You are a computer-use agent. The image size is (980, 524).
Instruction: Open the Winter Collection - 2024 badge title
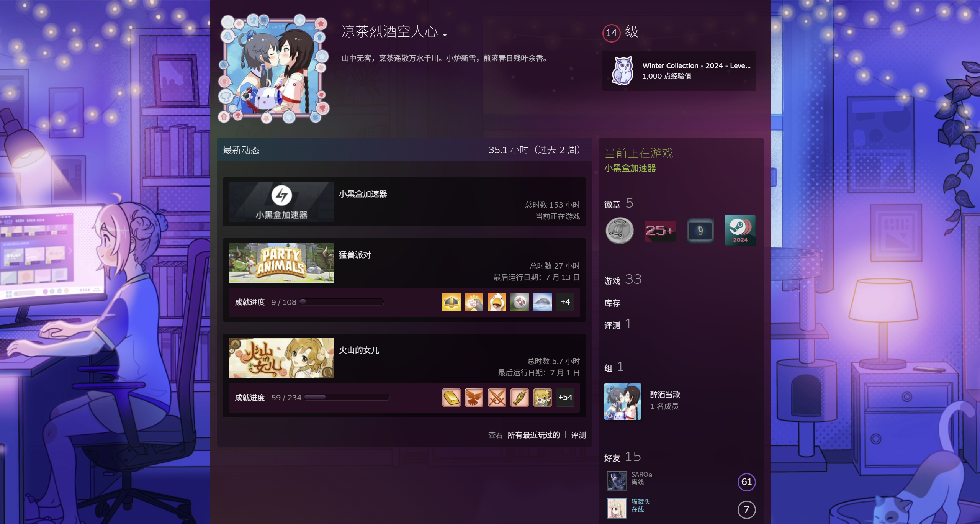click(696, 66)
